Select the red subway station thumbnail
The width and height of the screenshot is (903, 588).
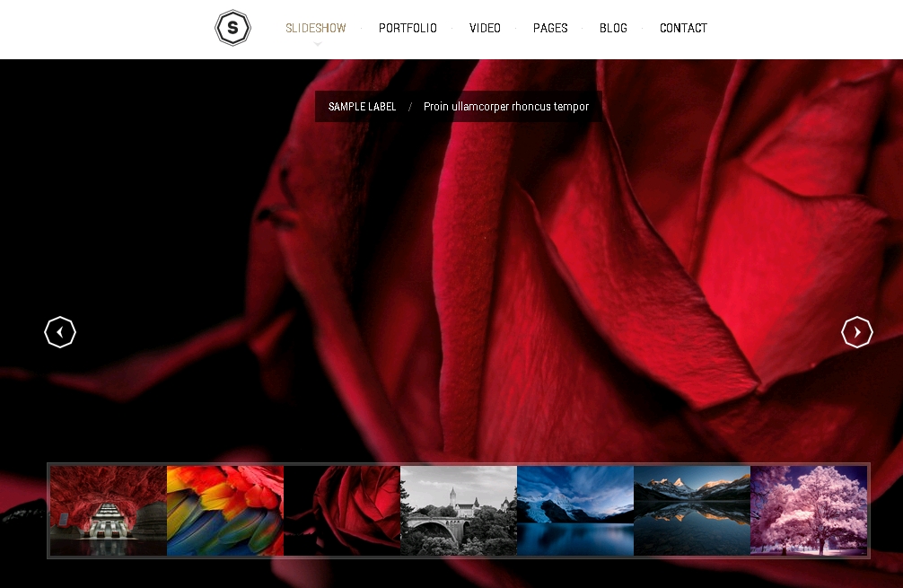(x=108, y=511)
